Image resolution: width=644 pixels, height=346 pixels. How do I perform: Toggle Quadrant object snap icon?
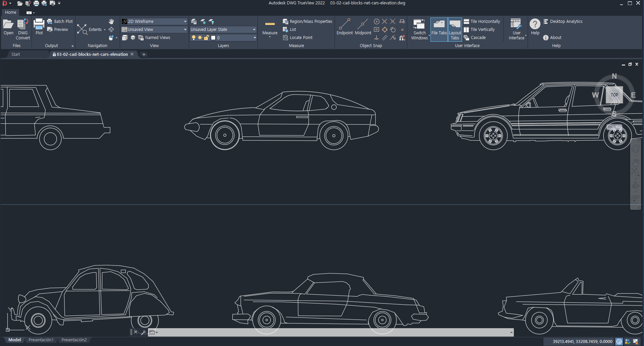click(x=385, y=30)
